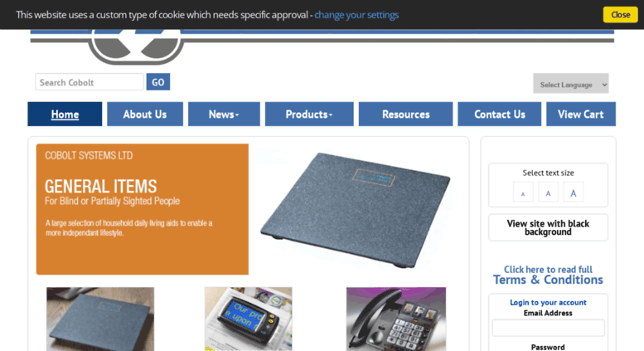Open Contact Us page

click(x=500, y=114)
